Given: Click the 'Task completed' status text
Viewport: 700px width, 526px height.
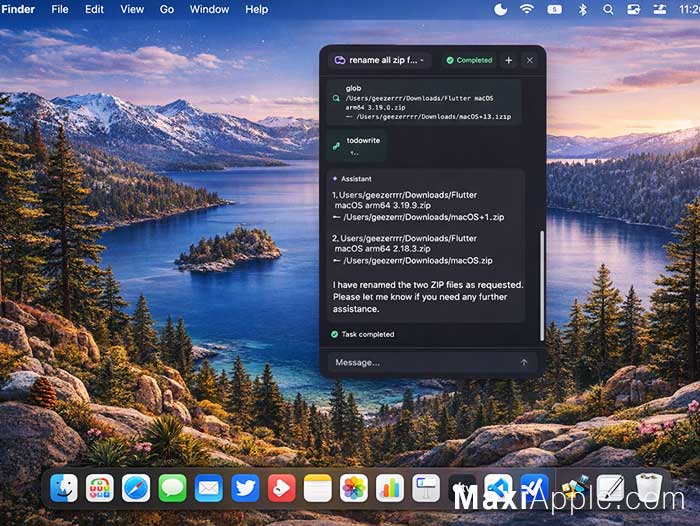Looking at the screenshot, I should [368, 334].
